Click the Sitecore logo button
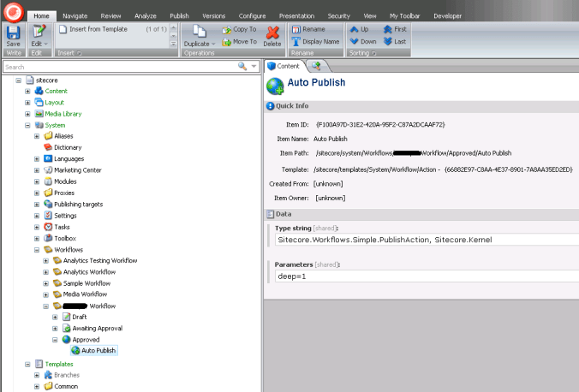 [14, 12]
